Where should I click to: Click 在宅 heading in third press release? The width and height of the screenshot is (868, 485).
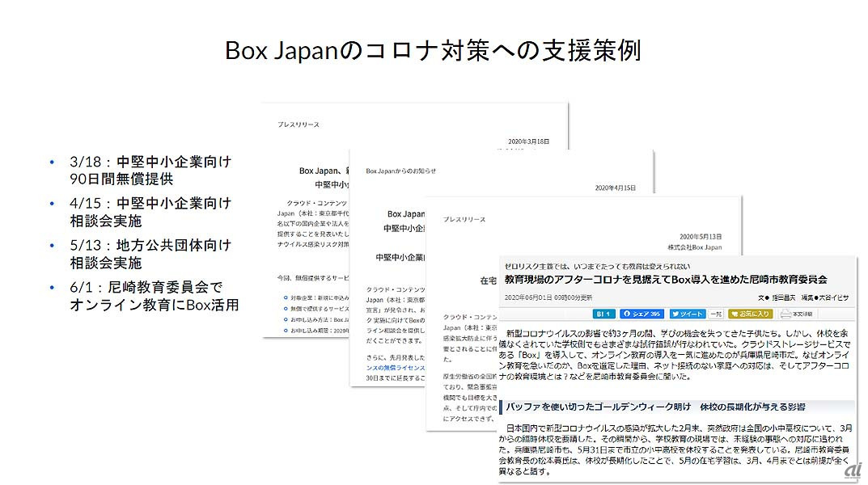coord(489,281)
